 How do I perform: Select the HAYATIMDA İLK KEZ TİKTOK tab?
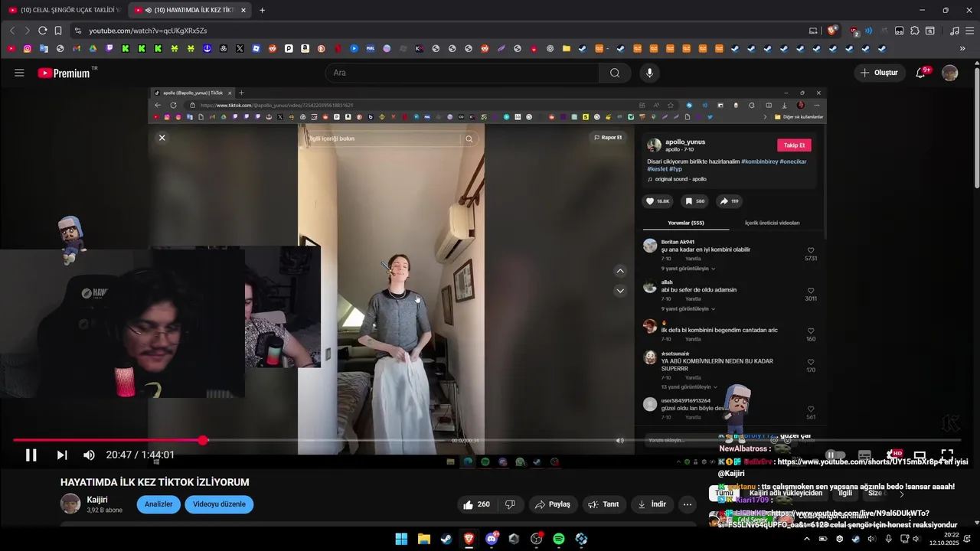(x=188, y=10)
